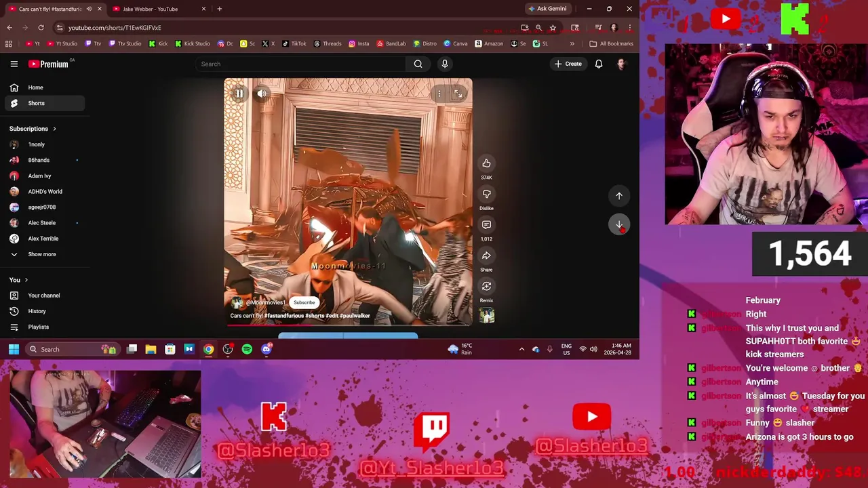Click the Create button
Viewport: 868px width, 488px height.
[568, 64]
